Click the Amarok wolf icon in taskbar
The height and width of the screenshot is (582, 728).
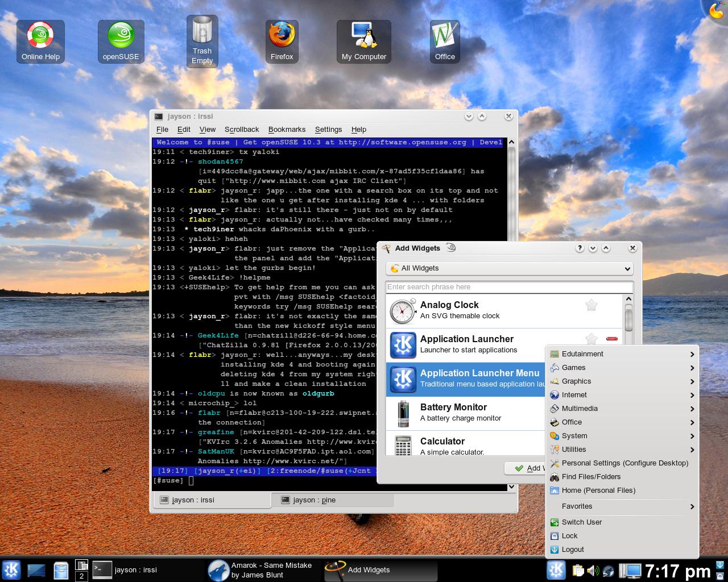(218, 570)
